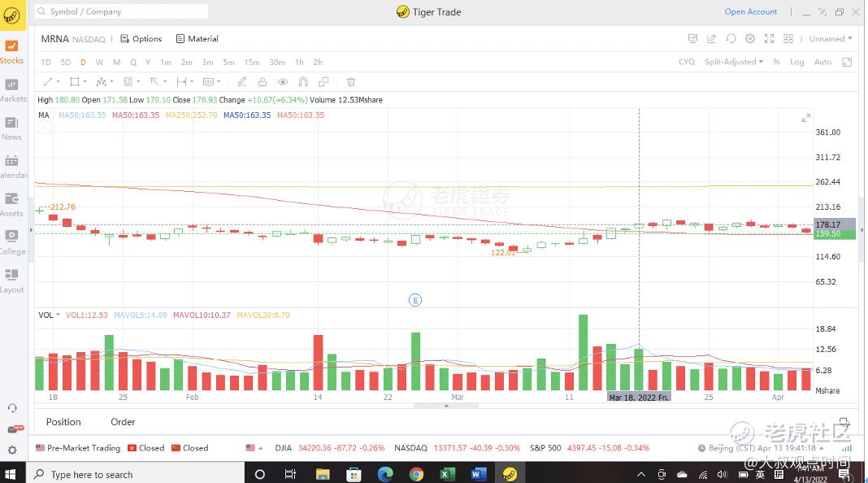Open Excel from the taskbar
The width and height of the screenshot is (868, 483).
[447, 474]
